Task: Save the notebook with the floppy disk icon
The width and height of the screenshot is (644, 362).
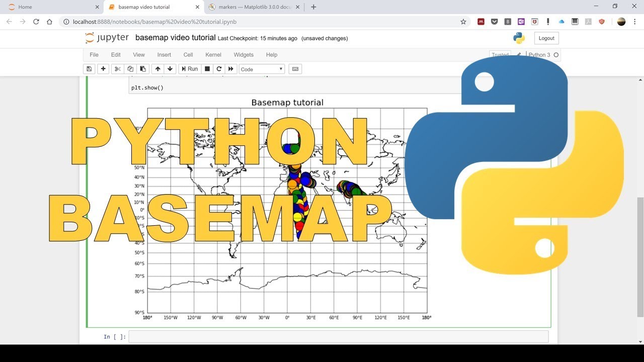Action: (89, 69)
